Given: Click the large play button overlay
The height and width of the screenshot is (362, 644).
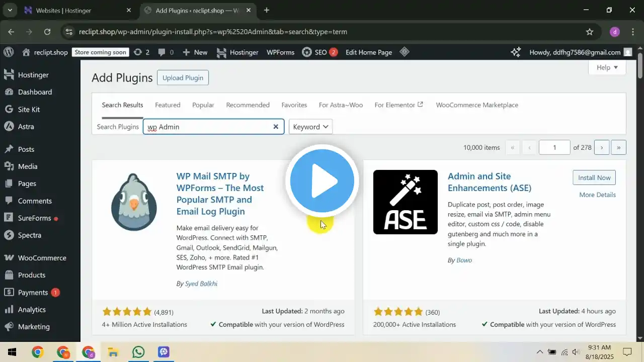Looking at the screenshot, I should point(322,181).
